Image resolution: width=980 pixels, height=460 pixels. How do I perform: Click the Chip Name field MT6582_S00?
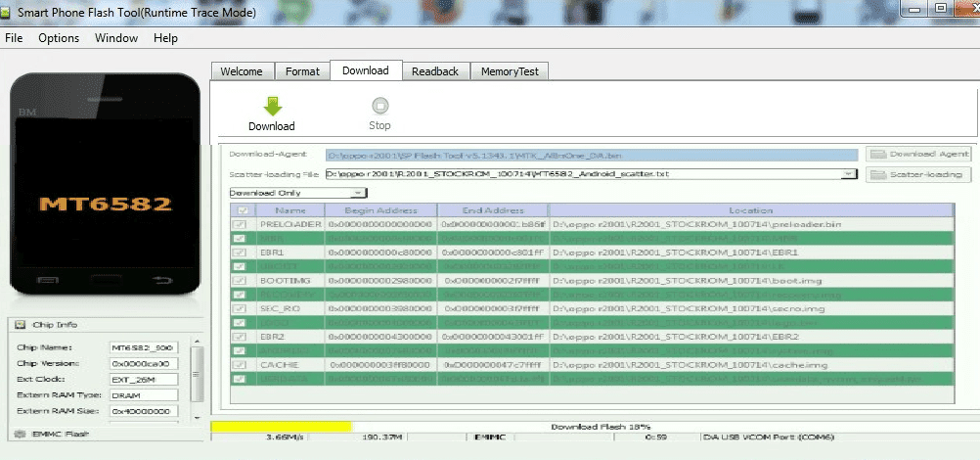tap(144, 347)
